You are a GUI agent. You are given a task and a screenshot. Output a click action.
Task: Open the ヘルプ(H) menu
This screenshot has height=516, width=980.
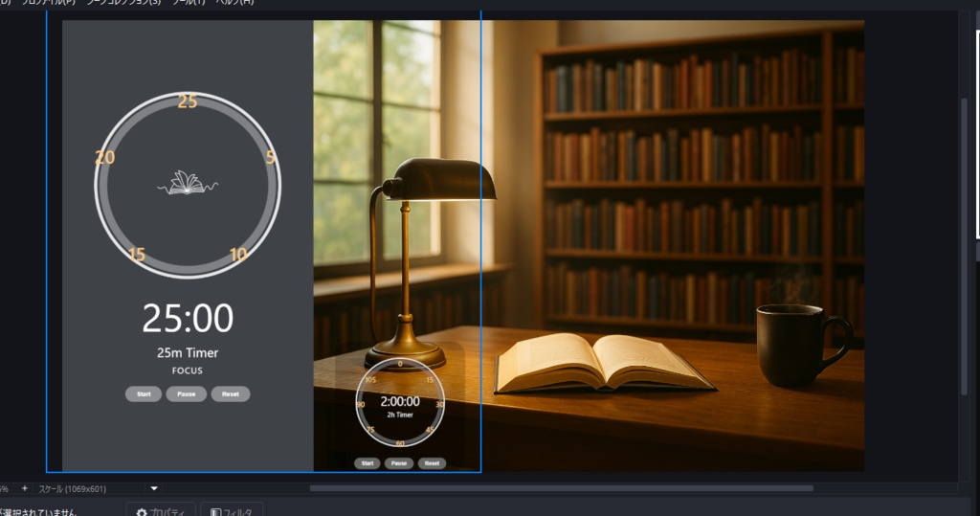pos(235,3)
